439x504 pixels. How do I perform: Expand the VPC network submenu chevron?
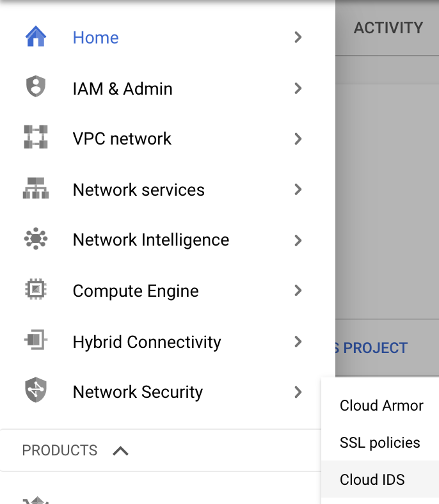[x=298, y=139]
